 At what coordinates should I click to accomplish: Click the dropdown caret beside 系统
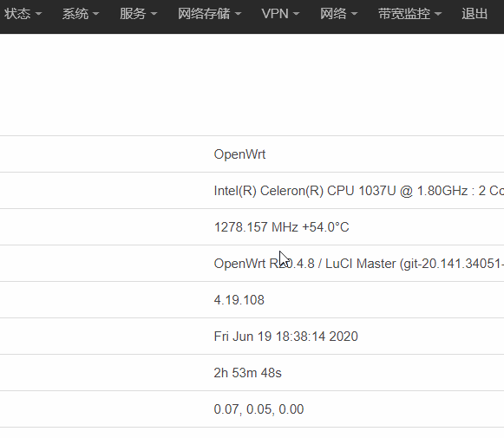(x=95, y=14)
